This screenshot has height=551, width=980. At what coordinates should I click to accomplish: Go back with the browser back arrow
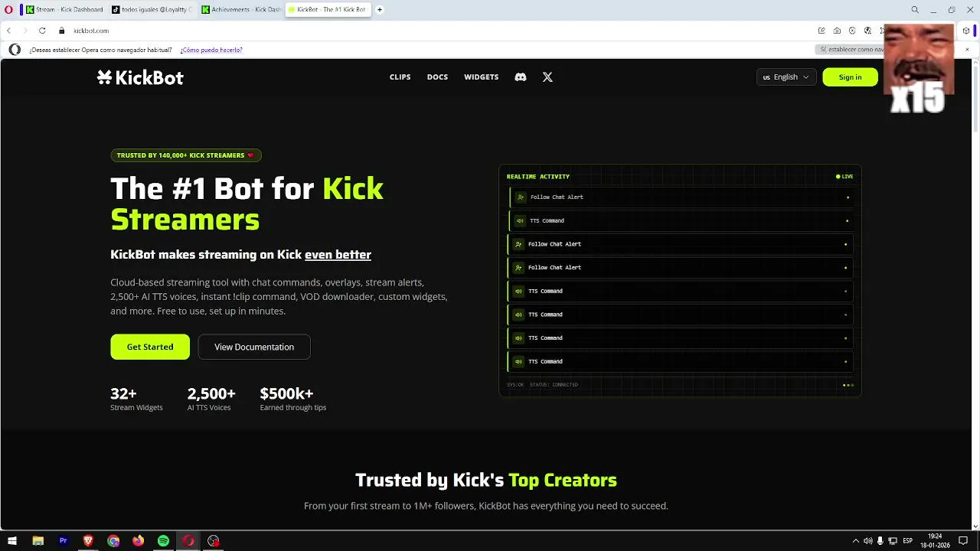tap(8, 31)
